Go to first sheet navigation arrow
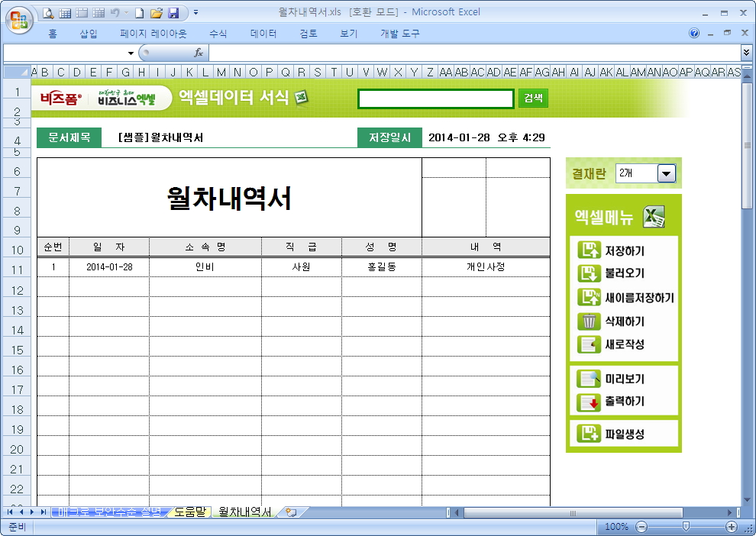The image size is (756, 536). [x=10, y=512]
